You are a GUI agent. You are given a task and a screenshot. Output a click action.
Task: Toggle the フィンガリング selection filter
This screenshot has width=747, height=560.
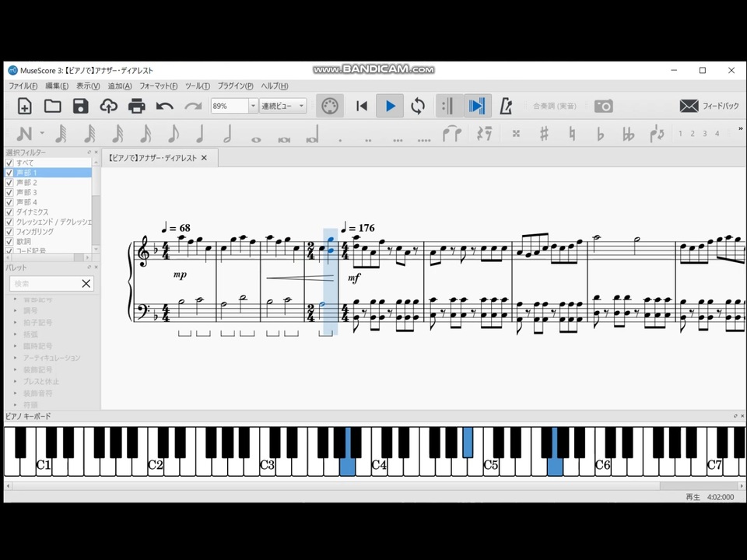(9, 231)
